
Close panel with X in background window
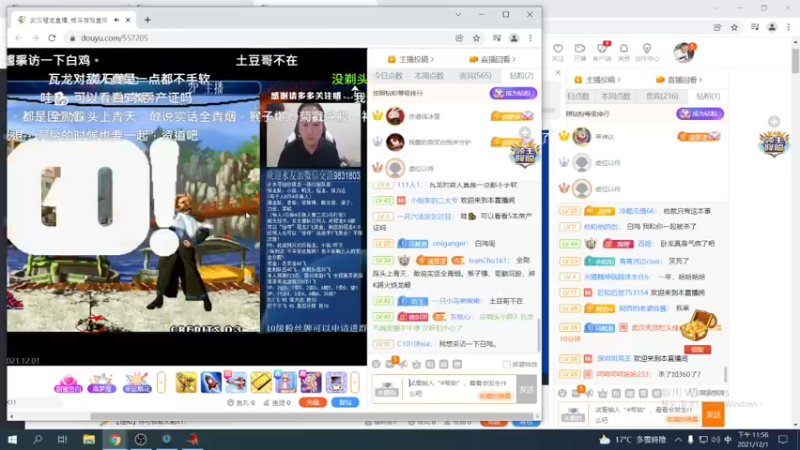558,73
